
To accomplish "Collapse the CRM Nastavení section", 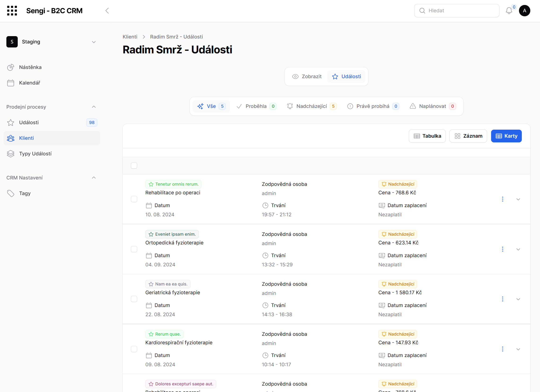I will pyautogui.click(x=94, y=178).
